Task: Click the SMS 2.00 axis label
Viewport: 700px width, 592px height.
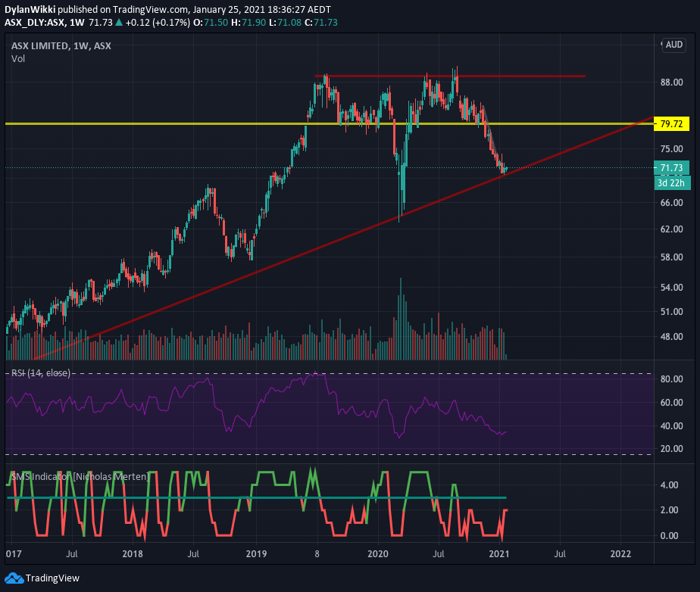Action: 669,510
